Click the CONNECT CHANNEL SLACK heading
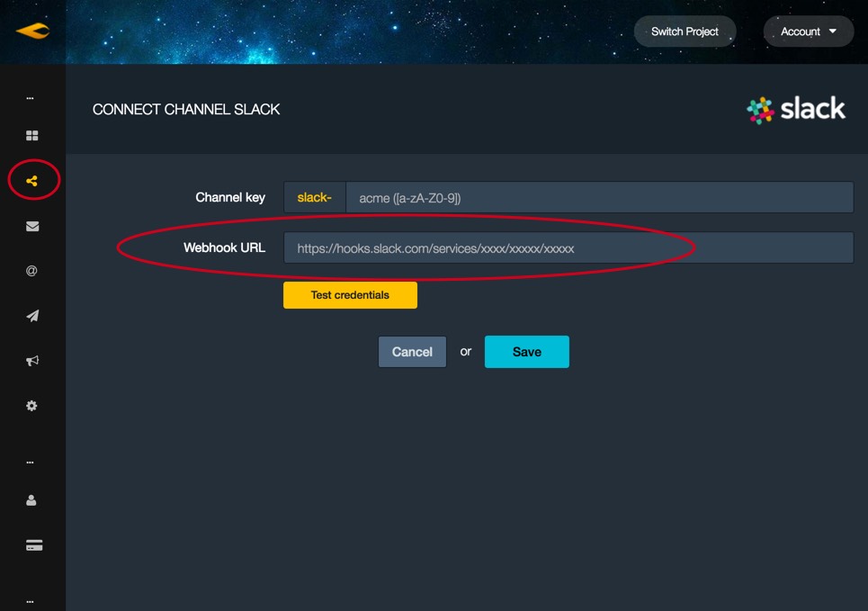This screenshot has width=868, height=611. [186, 110]
